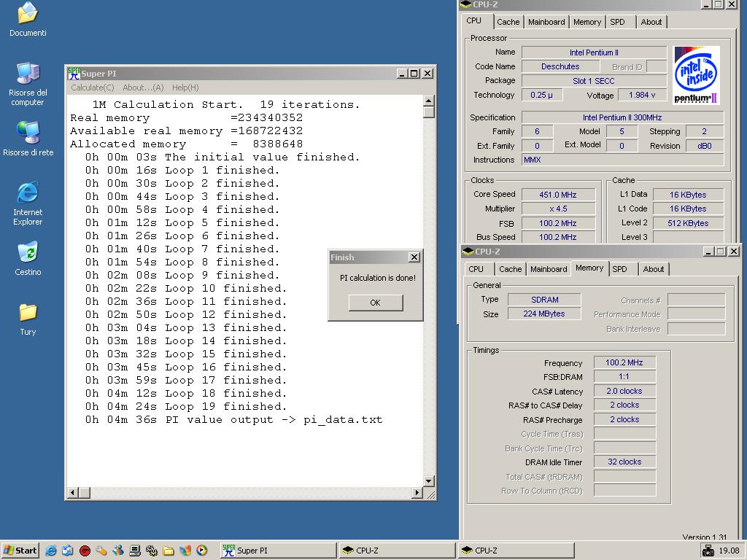Click the MSN butterfly quick launch icon
This screenshot has height=560, width=747.
[185, 551]
